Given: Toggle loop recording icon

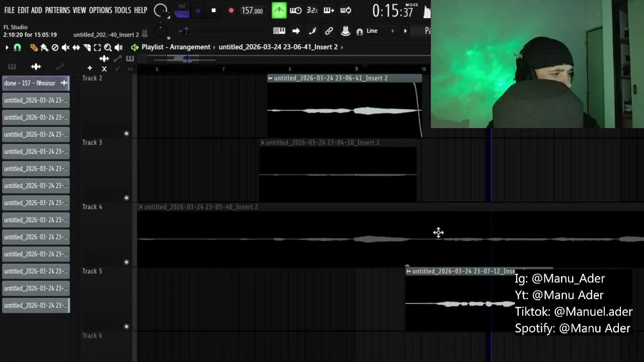Looking at the screenshot, I should click(x=346, y=10).
